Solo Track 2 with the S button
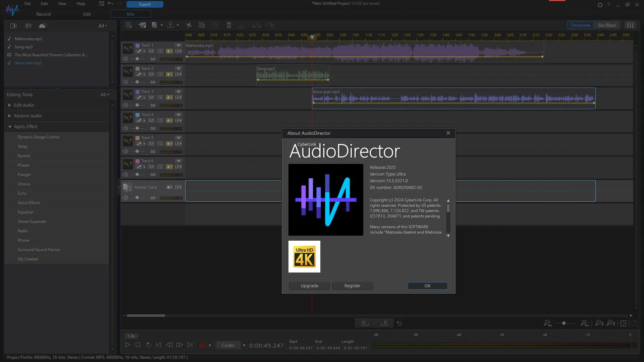 [x=160, y=74]
